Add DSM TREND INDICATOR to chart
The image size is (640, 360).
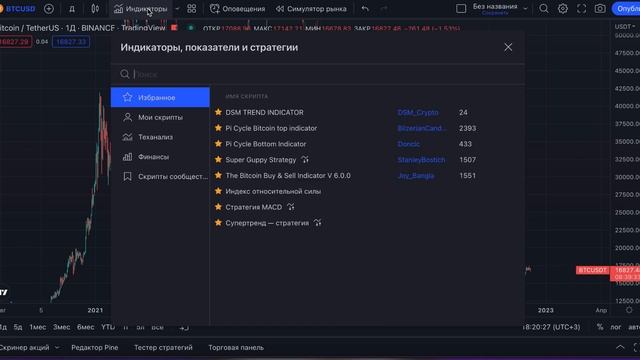point(264,112)
